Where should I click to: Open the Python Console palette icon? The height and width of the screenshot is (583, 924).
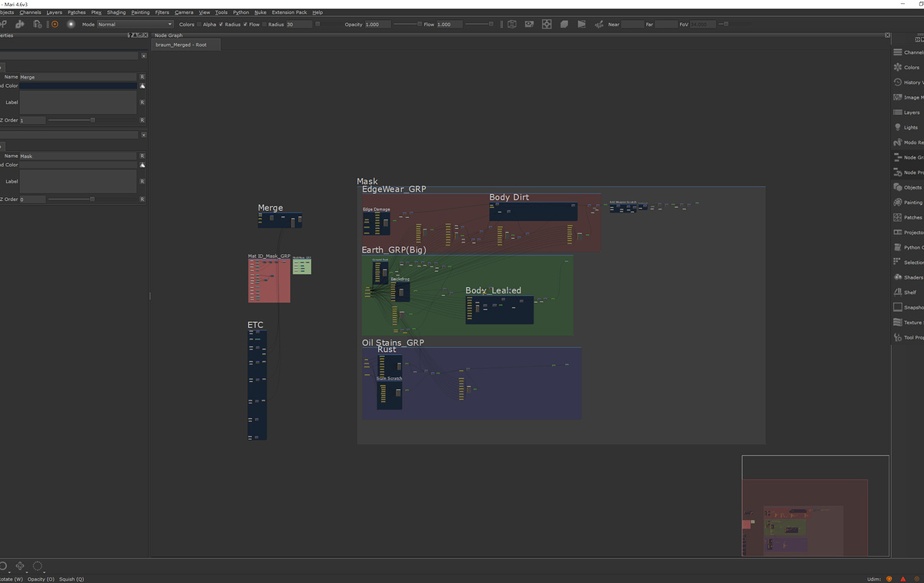pyautogui.click(x=897, y=247)
